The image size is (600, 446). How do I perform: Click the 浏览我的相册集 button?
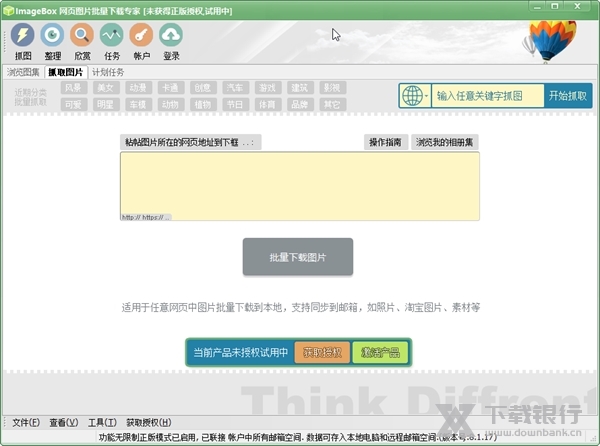[x=445, y=142]
